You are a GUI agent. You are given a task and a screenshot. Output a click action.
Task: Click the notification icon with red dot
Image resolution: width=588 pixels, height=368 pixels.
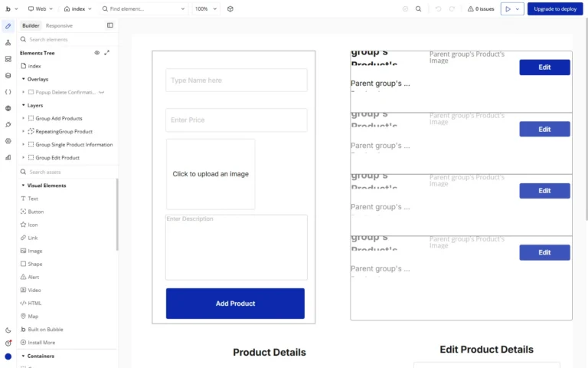[8, 343]
